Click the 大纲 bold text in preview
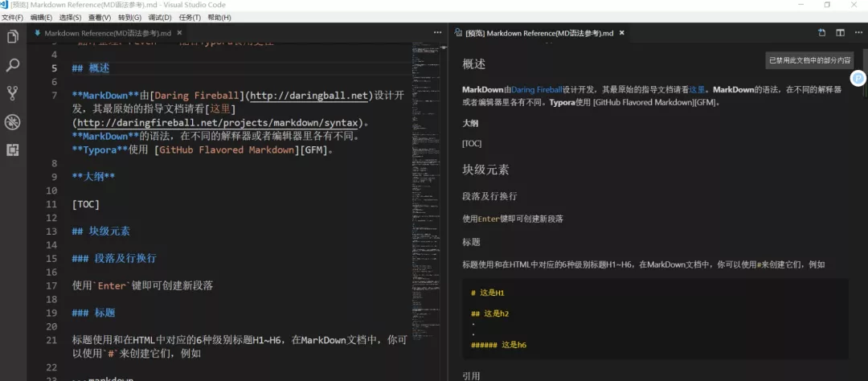The image size is (868, 381). (x=470, y=124)
